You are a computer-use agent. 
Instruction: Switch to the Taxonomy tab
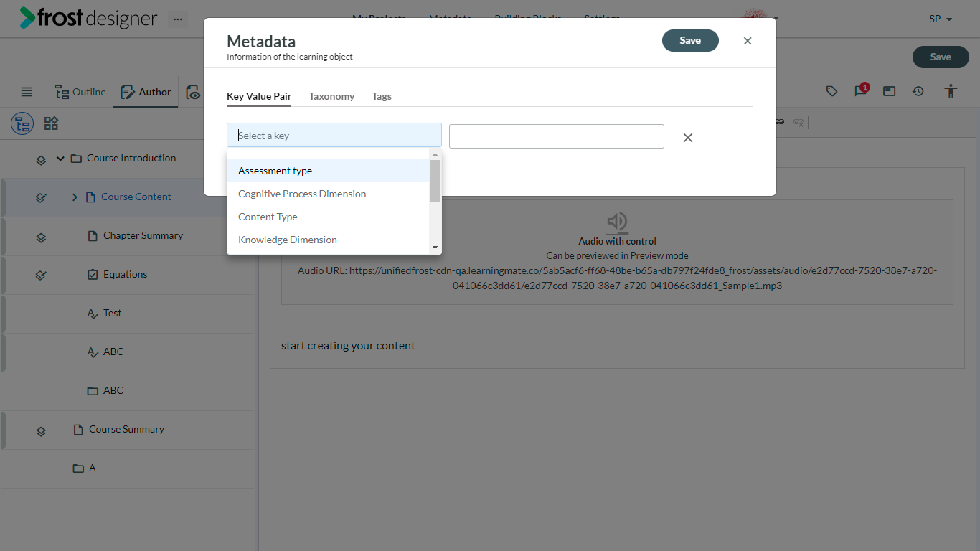point(331,96)
